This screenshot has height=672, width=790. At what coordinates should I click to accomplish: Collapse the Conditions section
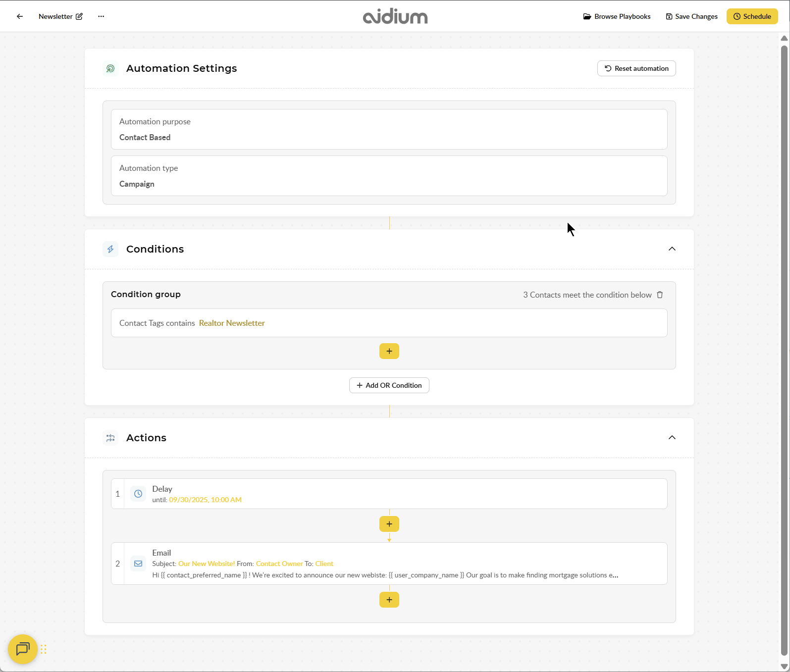[x=672, y=249]
